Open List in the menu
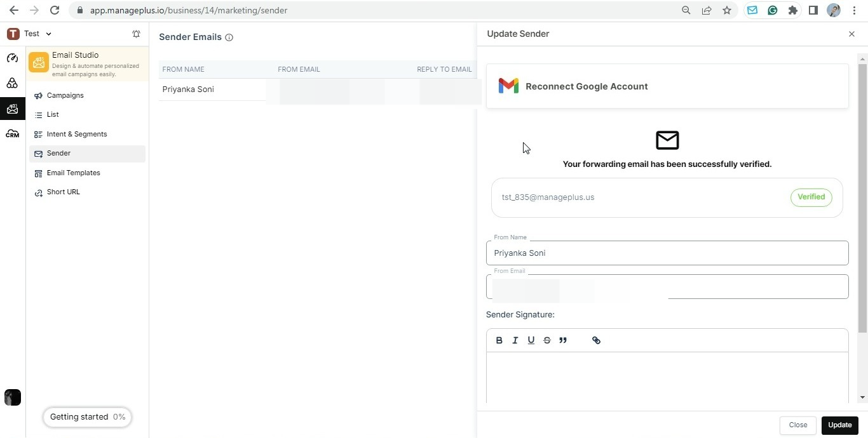 (87, 114)
